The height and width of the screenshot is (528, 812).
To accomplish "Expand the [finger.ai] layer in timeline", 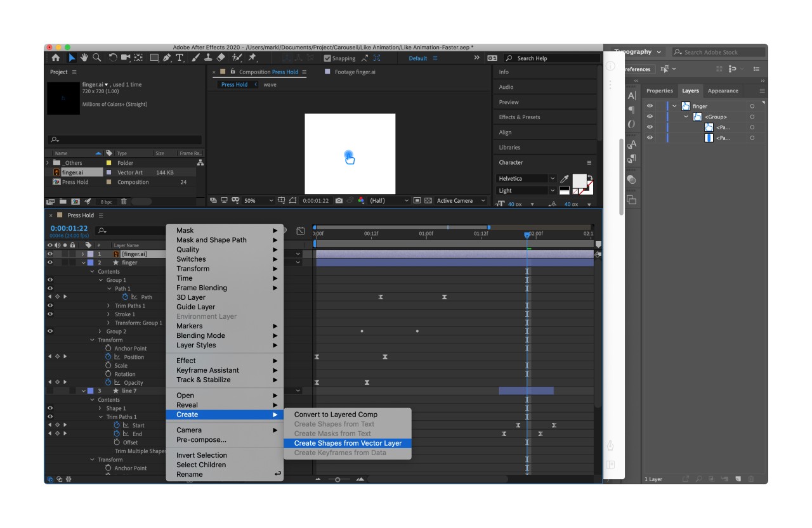I will click(x=83, y=254).
